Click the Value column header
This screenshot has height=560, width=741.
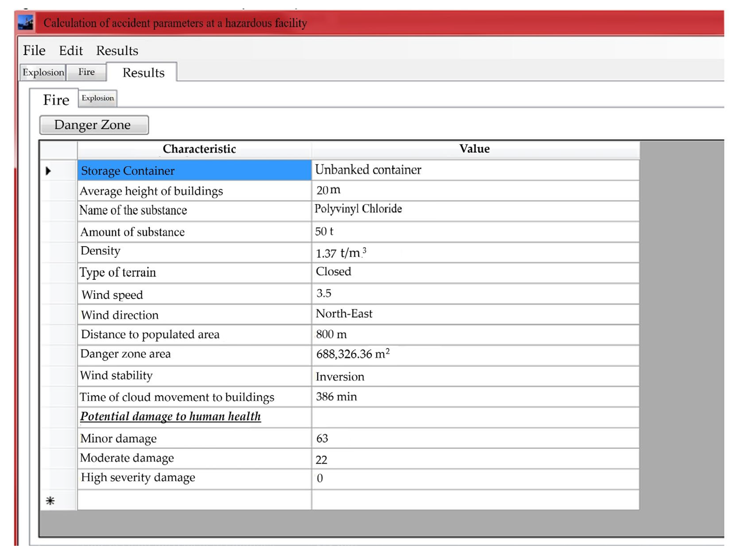click(x=474, y=149)
